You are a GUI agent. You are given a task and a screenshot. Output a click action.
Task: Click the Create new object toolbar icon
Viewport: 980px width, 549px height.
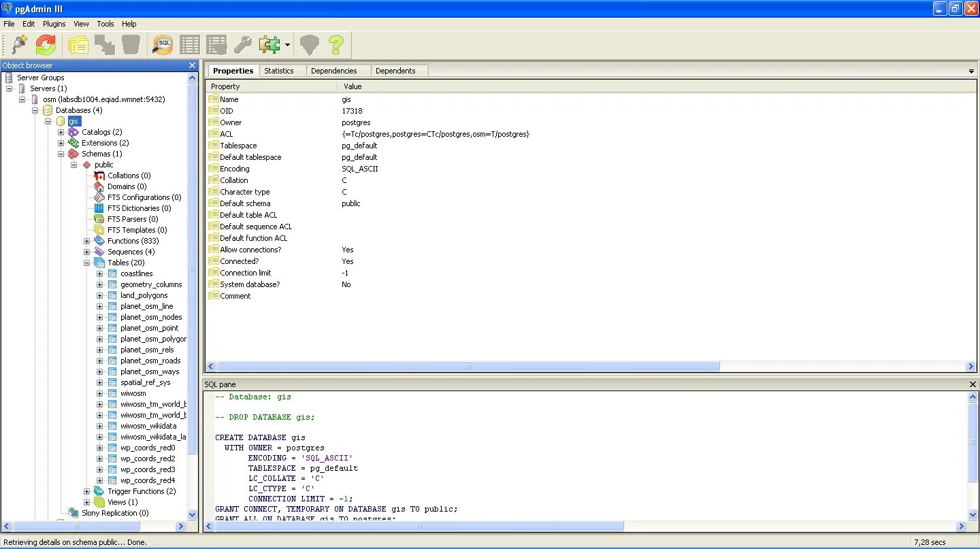click(105, 46)
